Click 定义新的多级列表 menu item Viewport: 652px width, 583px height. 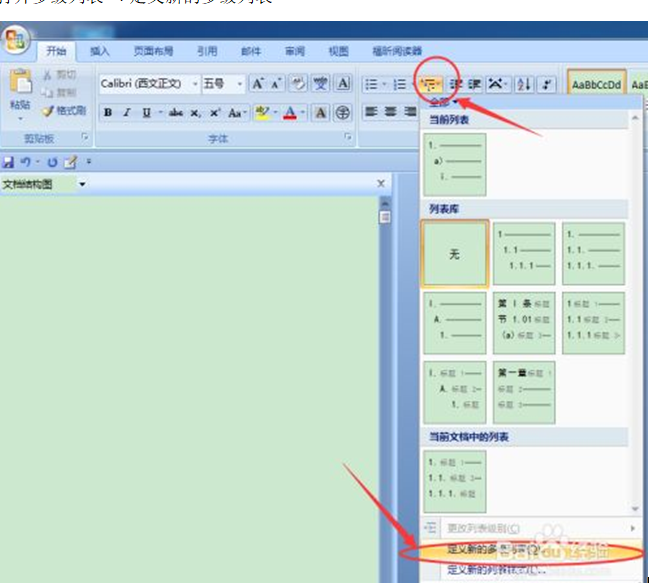pyautogui.click(x=530, y=550)
